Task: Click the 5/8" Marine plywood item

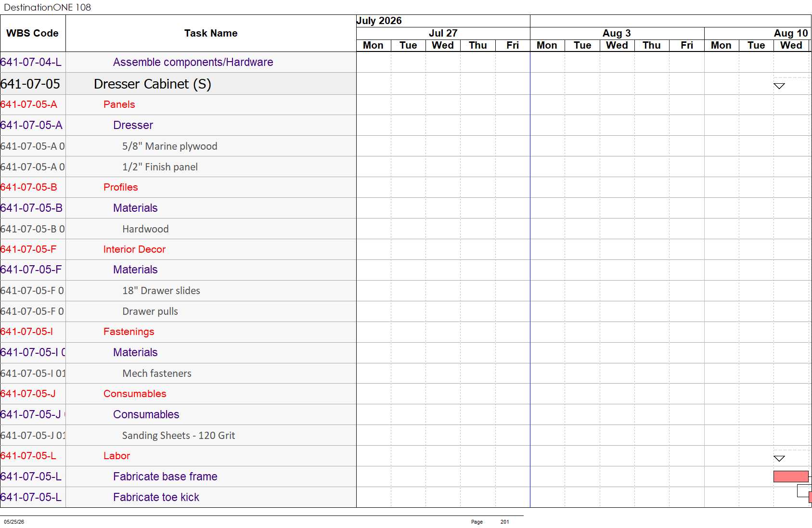Action: [x=169, y=146]
